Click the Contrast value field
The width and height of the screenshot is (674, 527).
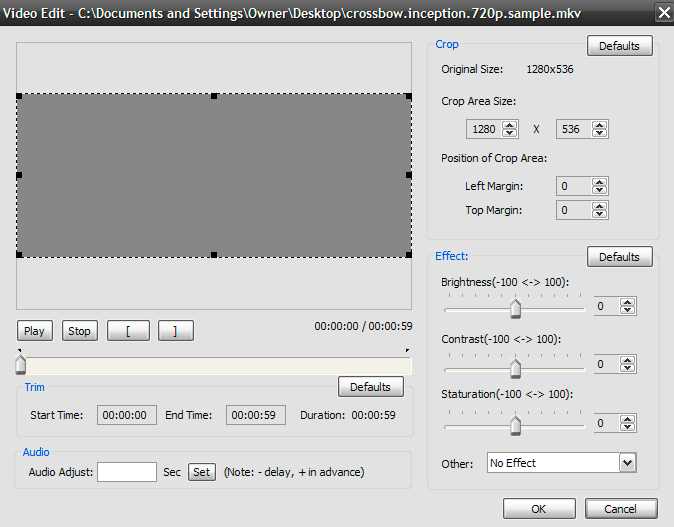[607, 364]
